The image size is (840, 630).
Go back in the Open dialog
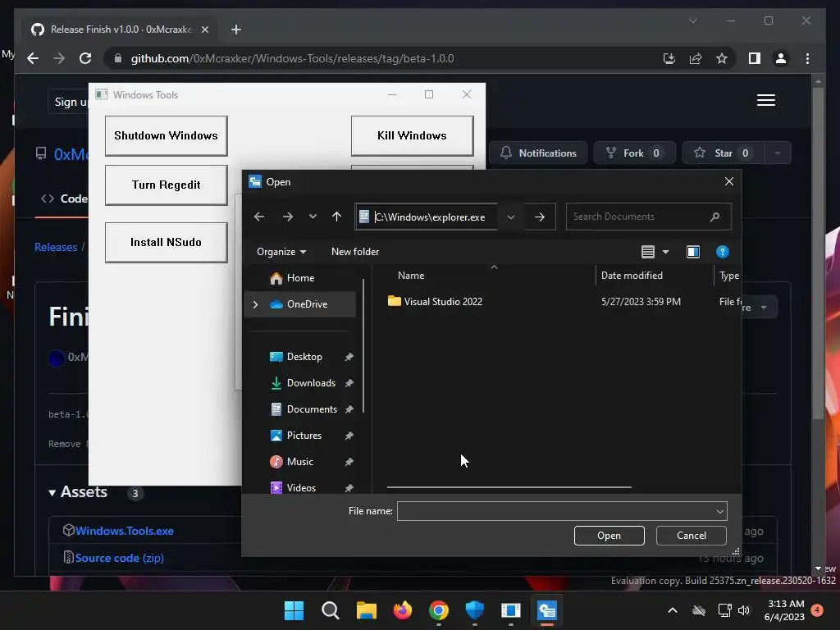click(259, 217)
